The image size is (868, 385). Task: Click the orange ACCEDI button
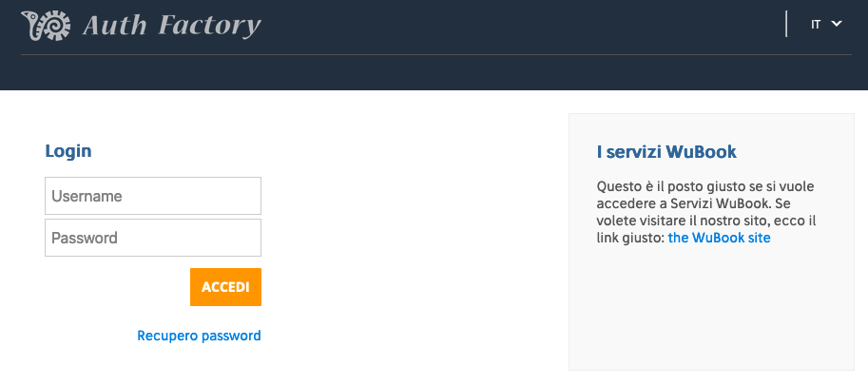[x=225, y=287]
